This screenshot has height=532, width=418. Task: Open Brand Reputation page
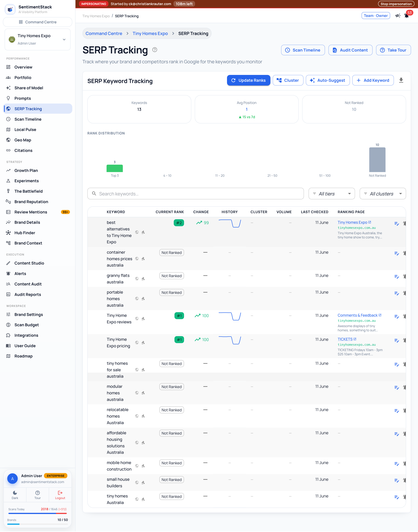(37, 202)
